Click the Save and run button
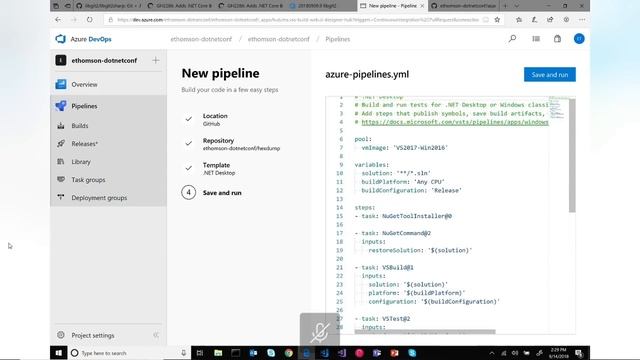The image size is (640, 360). [x=550, y=75]
